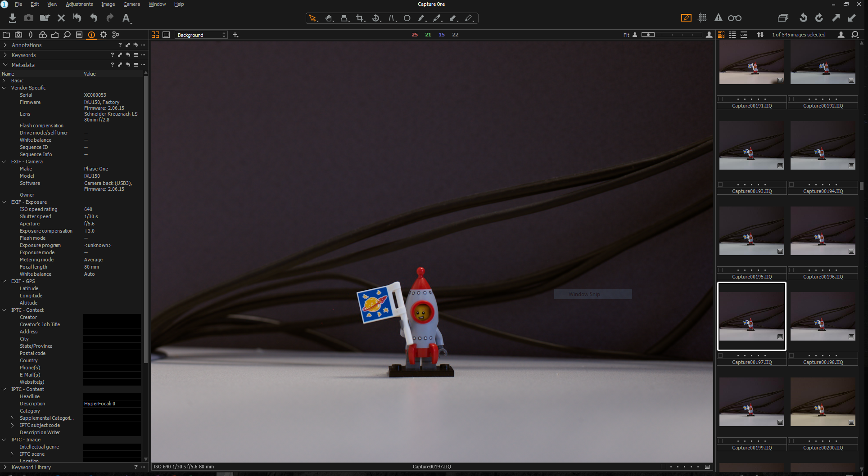Show the grid overlay icon
868x476 pixels.
(702, 18)
